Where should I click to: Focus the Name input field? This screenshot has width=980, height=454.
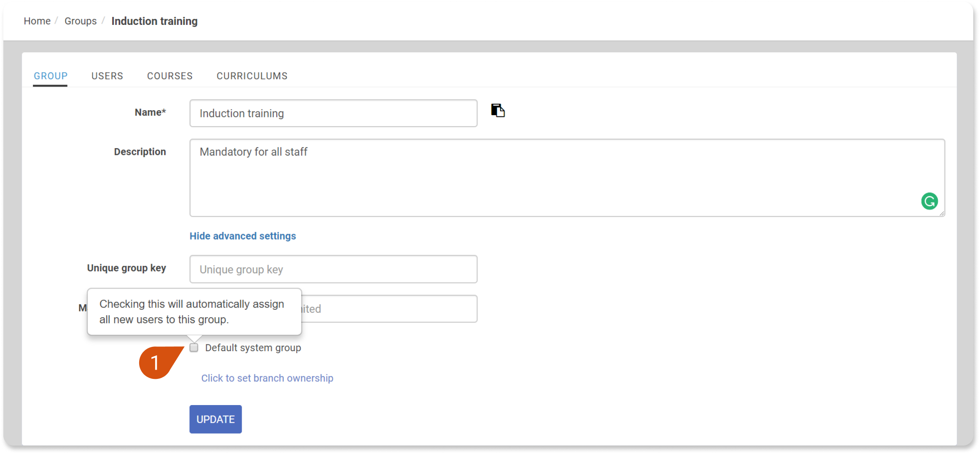[333, 113]
